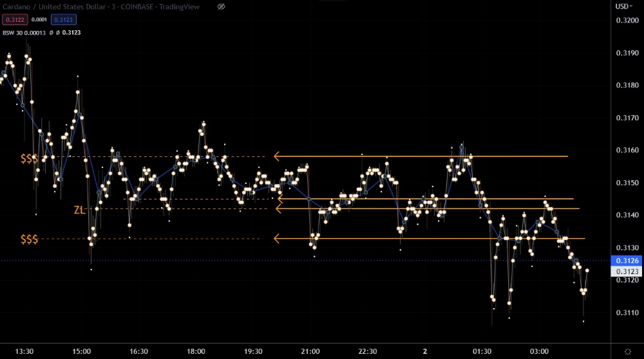Screen dimensions: 644x359
Task: Click the blue 0.3123 buy price button
Action: click(63, 20)
